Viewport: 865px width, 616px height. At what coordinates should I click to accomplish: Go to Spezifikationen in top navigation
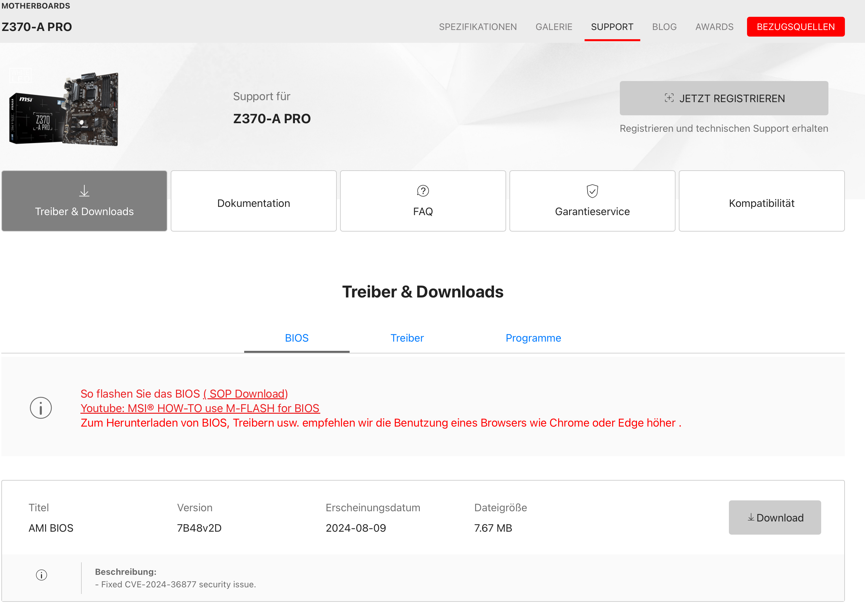478,27
